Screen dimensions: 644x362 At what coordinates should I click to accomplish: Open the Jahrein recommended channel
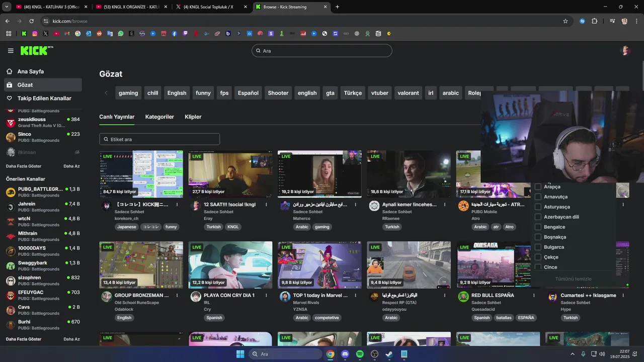[x=43, y=207]
